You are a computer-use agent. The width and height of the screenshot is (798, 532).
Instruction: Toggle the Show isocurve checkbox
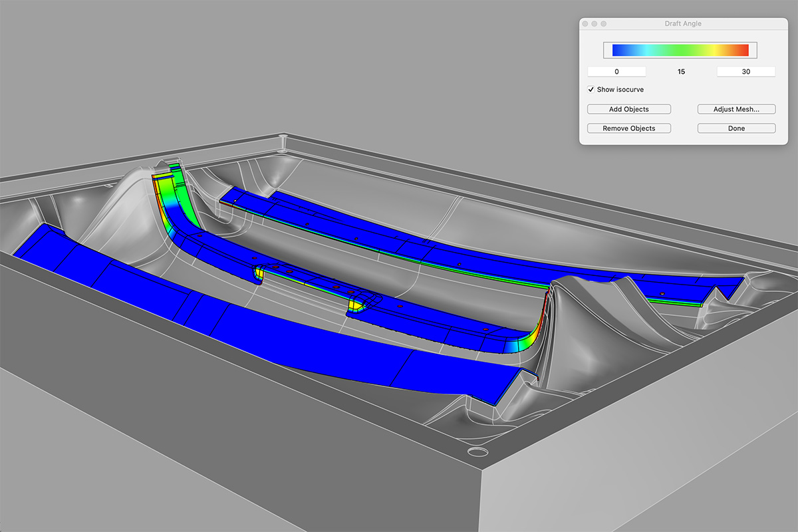591,89
